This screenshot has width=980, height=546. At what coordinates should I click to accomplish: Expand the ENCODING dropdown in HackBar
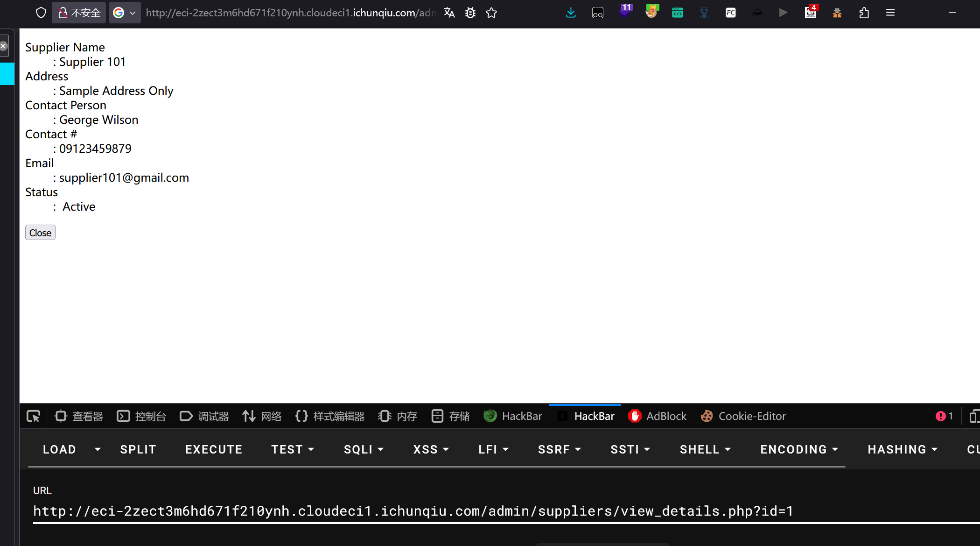coord(799,449)
